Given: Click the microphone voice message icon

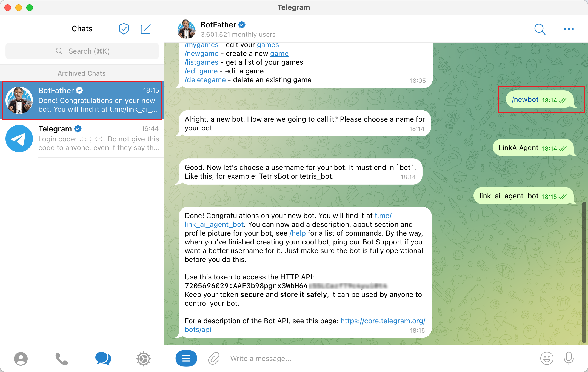Looking at the screenshot, I should click(x=569, y=358).
